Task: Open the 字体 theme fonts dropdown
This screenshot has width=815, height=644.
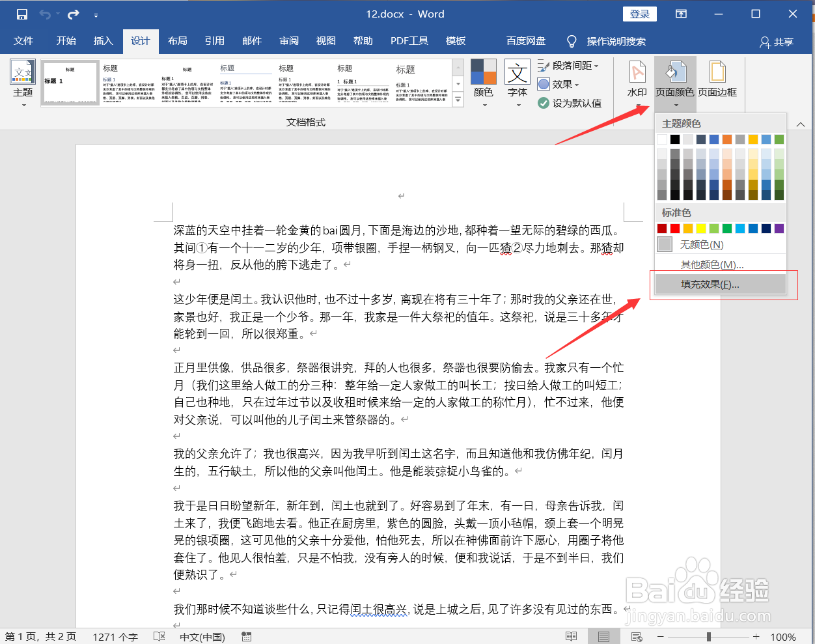Action: tap(518, 83)
